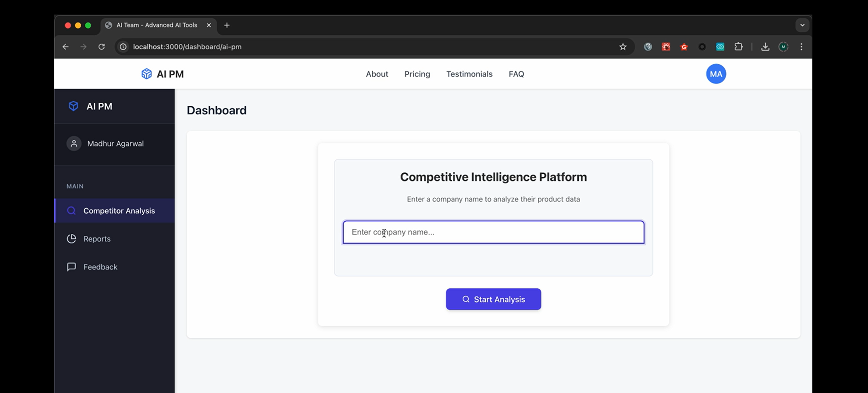Open the MA account avatar menu
Image resolution: width=868 pixels, height=393 pixels.
[x=716, y=74]
